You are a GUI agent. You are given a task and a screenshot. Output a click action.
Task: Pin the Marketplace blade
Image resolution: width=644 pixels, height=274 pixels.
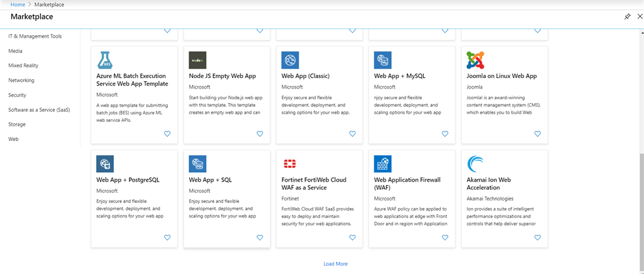pos(627,16)
